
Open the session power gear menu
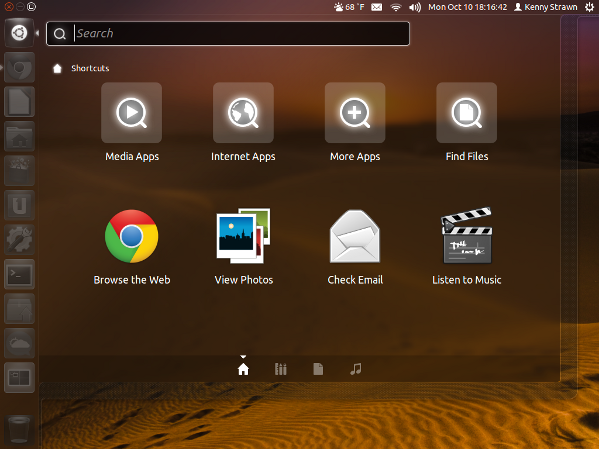point(589,7)
